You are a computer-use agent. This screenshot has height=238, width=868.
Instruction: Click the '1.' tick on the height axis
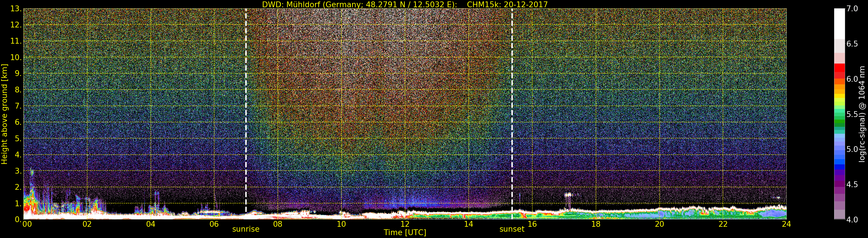click(18, 203)
